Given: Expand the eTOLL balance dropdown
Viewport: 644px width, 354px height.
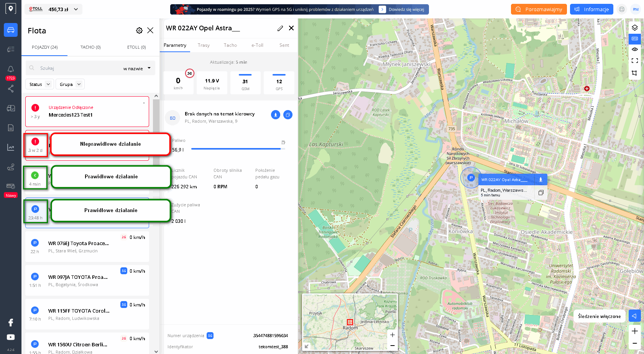Looking at the screenshot, I should 76,9.
